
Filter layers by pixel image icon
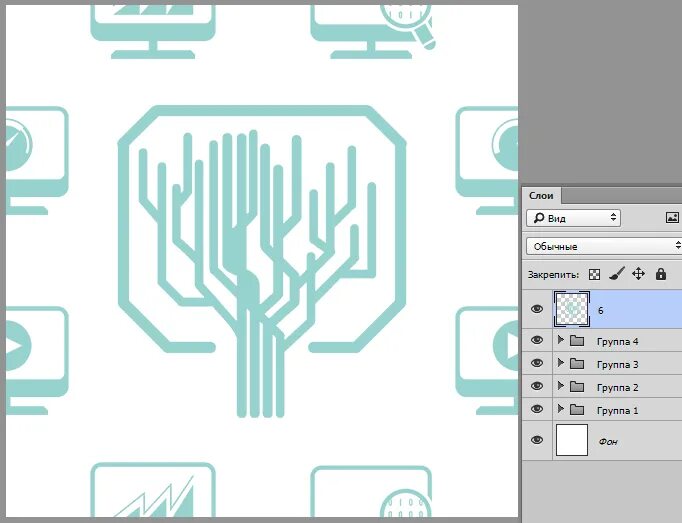[672, 218]
